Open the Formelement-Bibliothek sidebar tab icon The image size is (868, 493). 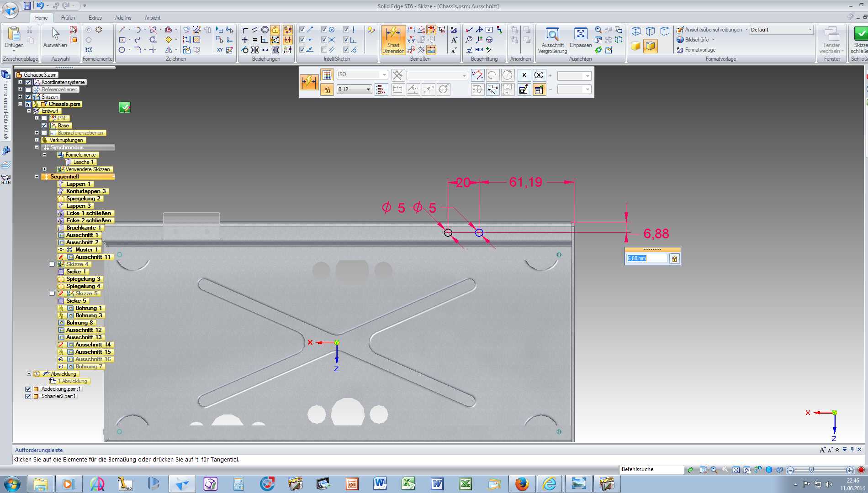[6, 75]
